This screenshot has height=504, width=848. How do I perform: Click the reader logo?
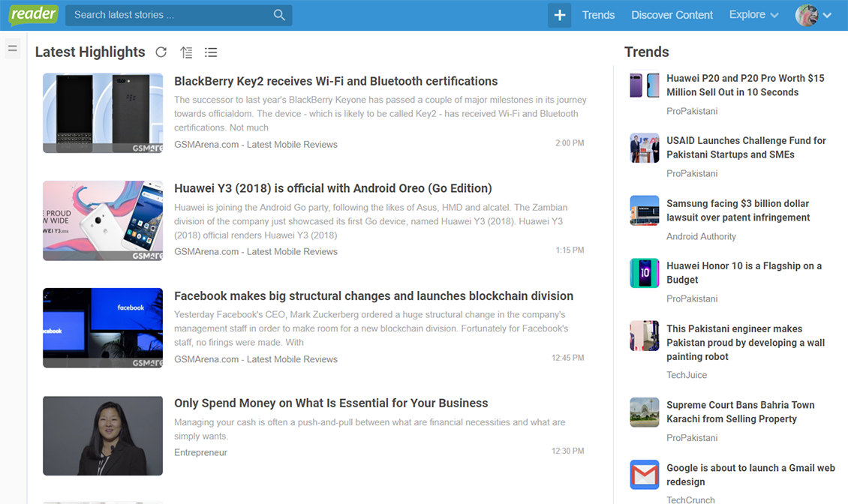[34, 14]
